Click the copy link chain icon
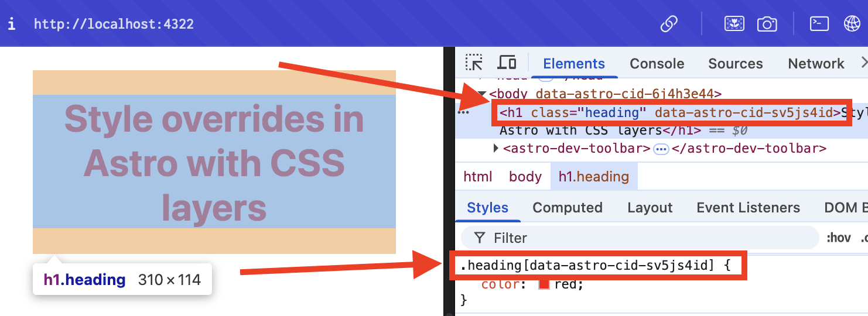 click(x=669, y=24)
